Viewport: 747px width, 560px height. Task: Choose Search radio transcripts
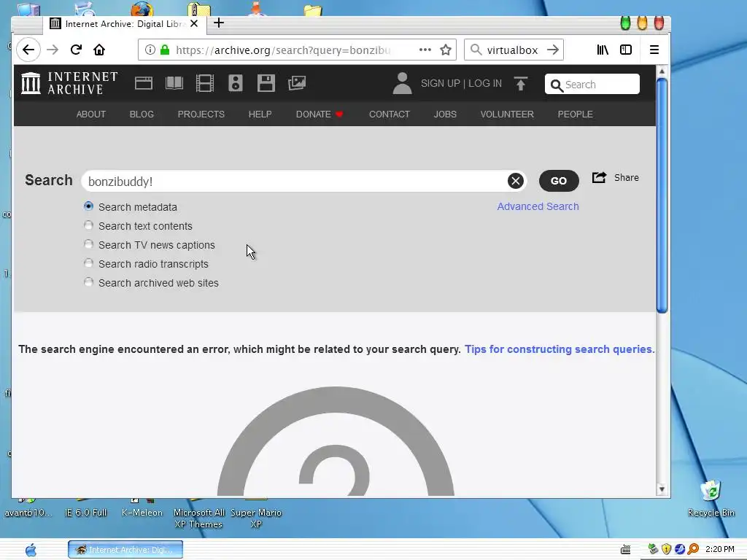coord(88,262)
